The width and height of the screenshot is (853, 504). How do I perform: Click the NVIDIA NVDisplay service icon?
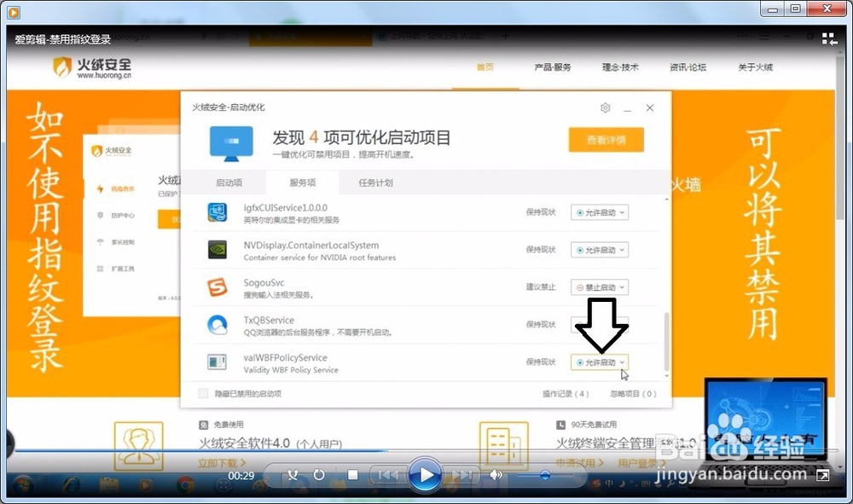[216, 250]
